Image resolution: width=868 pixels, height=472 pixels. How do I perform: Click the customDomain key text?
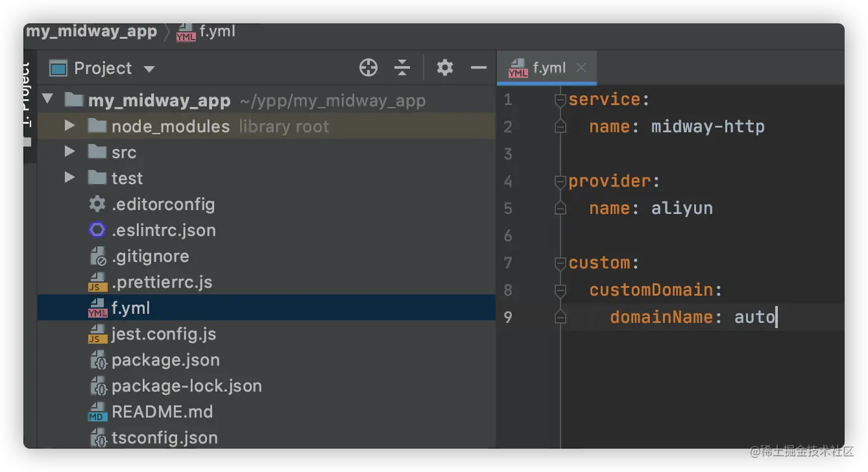point(651,290)
